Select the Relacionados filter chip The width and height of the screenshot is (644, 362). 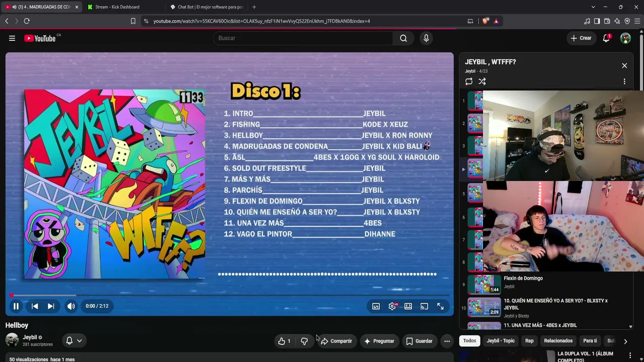pyautogui.click(x=558, y=341)
